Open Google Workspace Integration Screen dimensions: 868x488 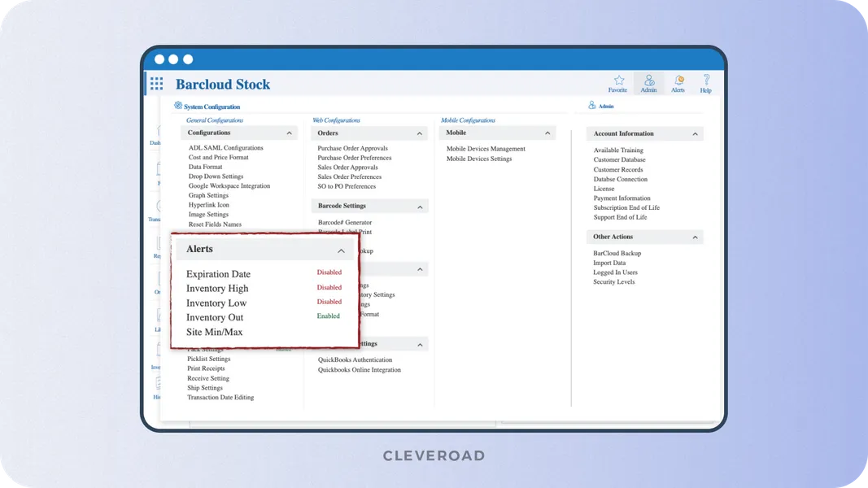[229, 186]
